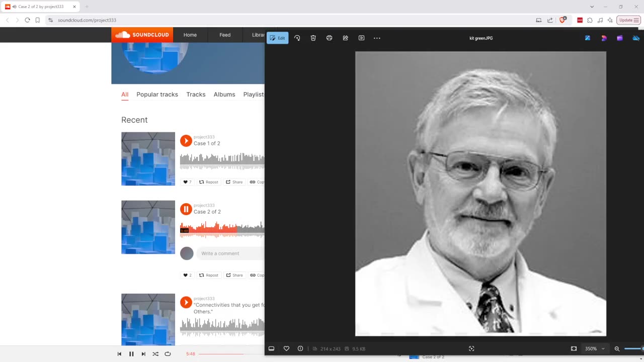Fit image to window in Photos
The height and width of the screenshot is (362, 644).
[x=574, y=348]
